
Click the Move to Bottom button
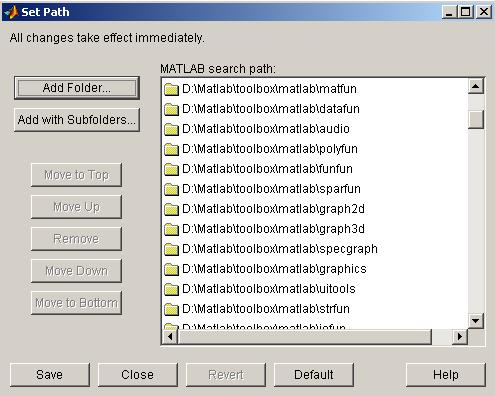[76, 303]
